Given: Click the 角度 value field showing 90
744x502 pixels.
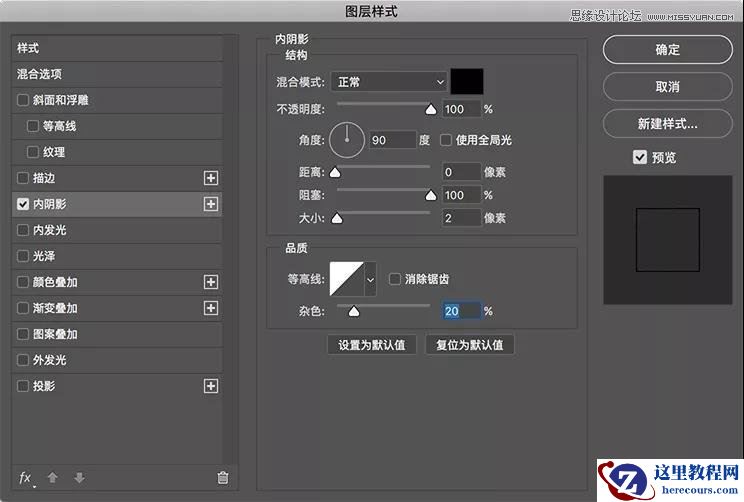Looking at the screenshot, I should [393, 140].
